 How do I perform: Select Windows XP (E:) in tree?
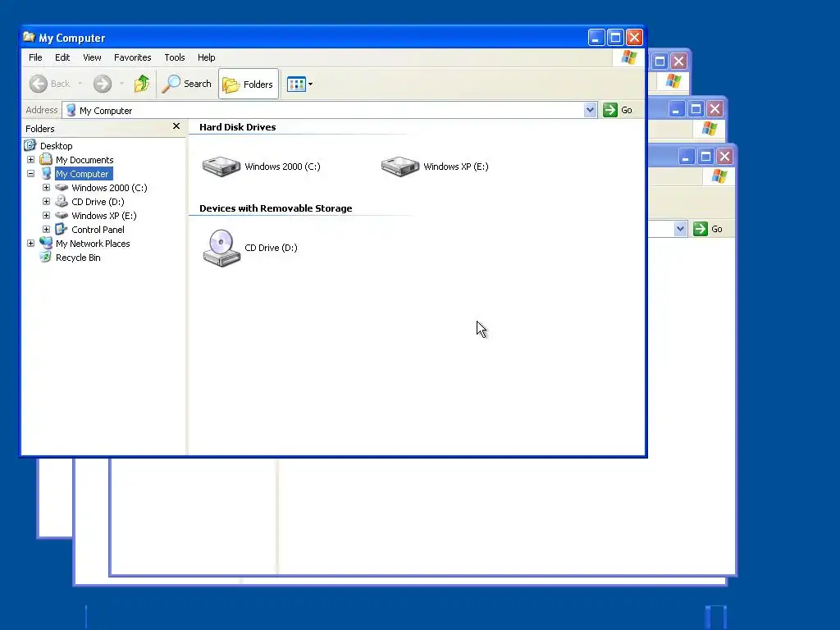pos(104,216)
